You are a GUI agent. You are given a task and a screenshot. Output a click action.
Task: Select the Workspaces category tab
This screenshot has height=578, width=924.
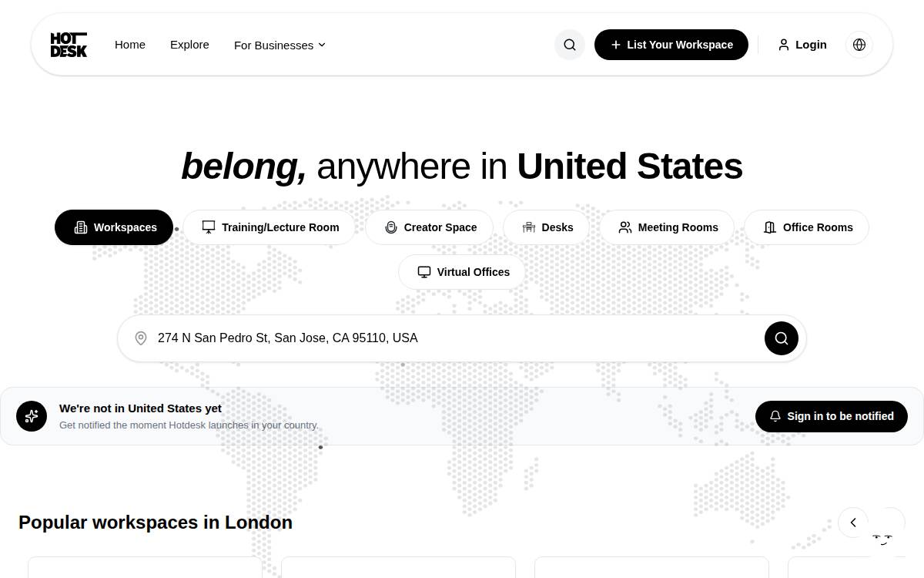tap(114, 227)
